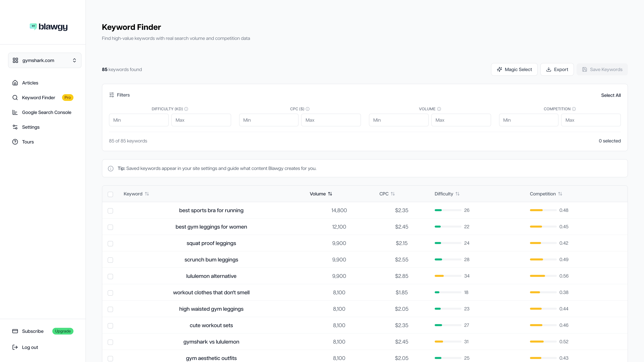Viewport: 644px width, 362px height.
Task: Check 'squat proof leggings' row
Action: pos(110,244)
